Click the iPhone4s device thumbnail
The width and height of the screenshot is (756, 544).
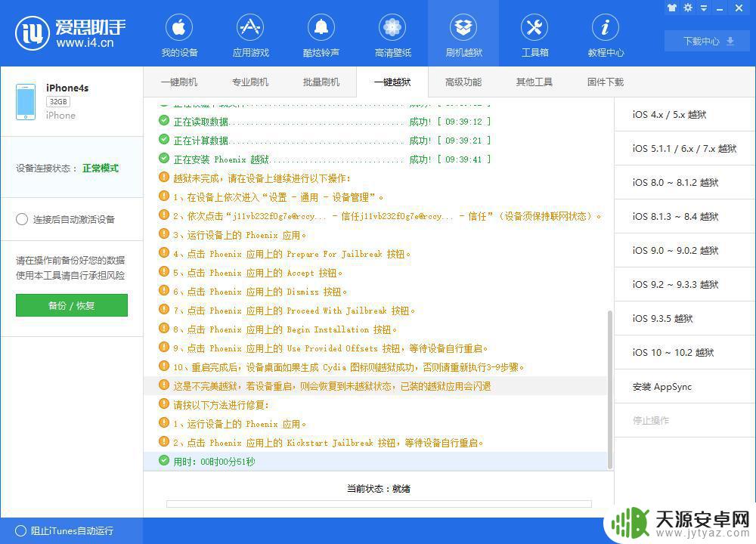click(26, 102)
